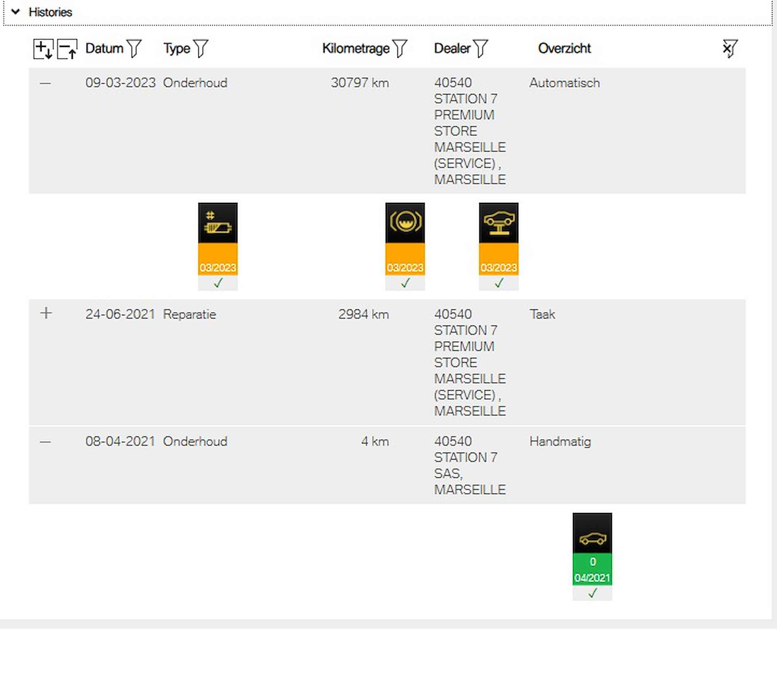
Task: Click the STATION 7 SAS, MARSEILLE dealer
Action: [x=470, y=466]
